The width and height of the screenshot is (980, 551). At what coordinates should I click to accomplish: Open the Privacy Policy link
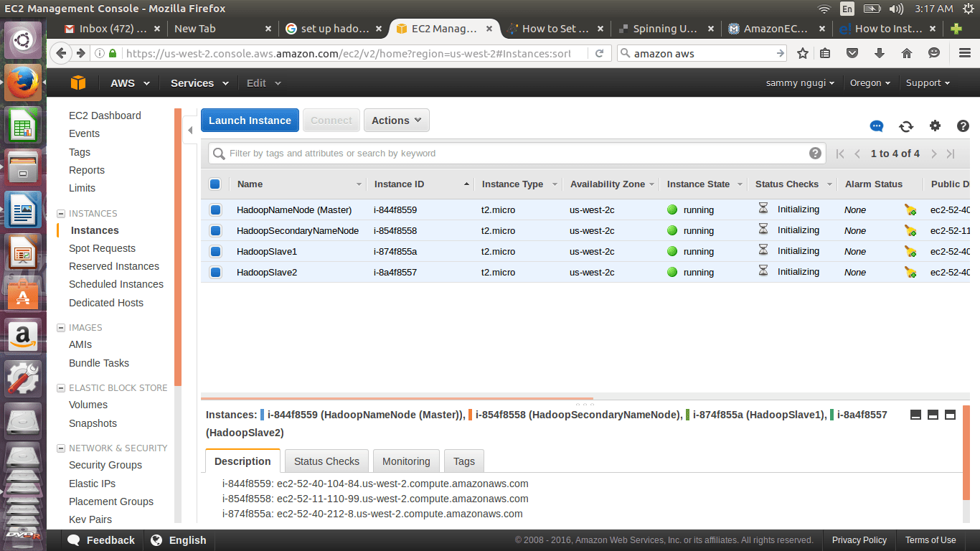click(x=859, y=540)
